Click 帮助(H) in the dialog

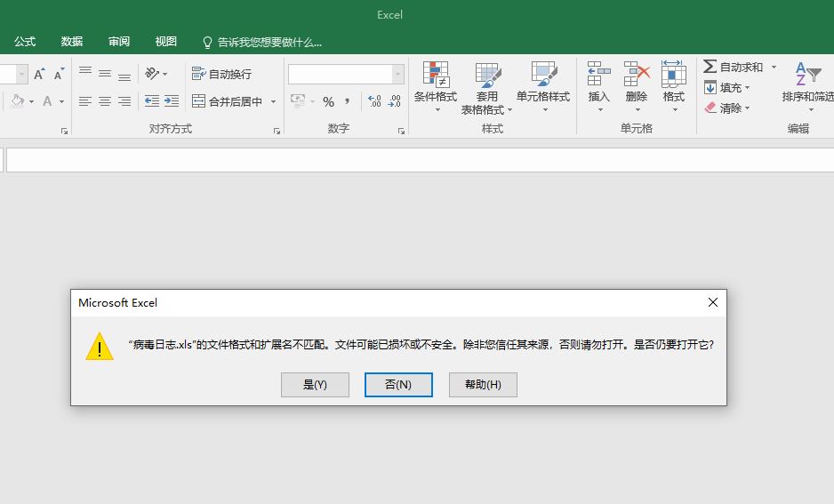pyautogui.click(x=483, y=384)
